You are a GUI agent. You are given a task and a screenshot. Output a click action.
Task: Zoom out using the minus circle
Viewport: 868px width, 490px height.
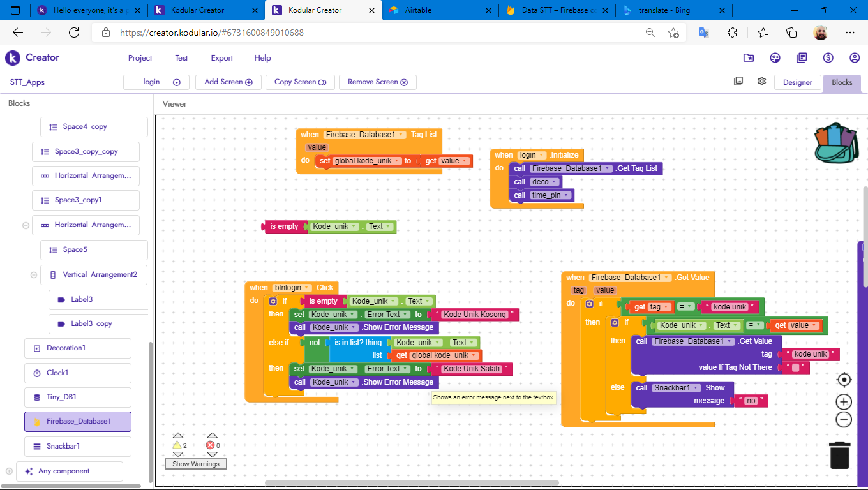844,420
